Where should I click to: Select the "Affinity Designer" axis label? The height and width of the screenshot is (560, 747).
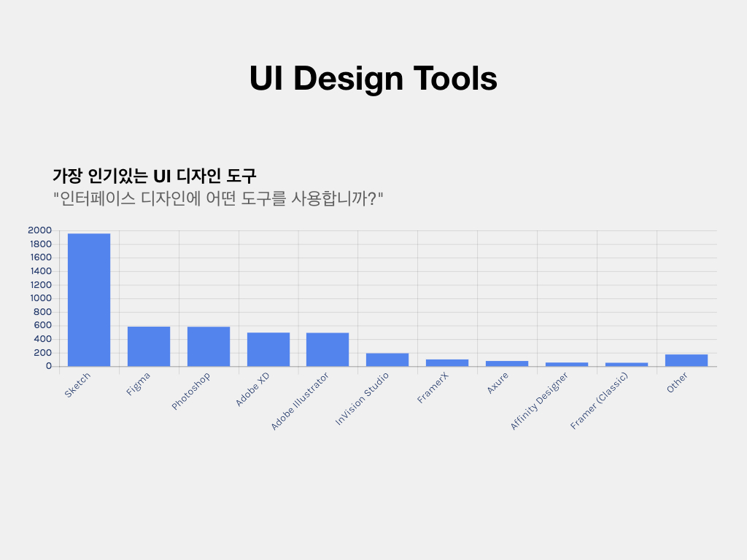[x=538, y=401]
